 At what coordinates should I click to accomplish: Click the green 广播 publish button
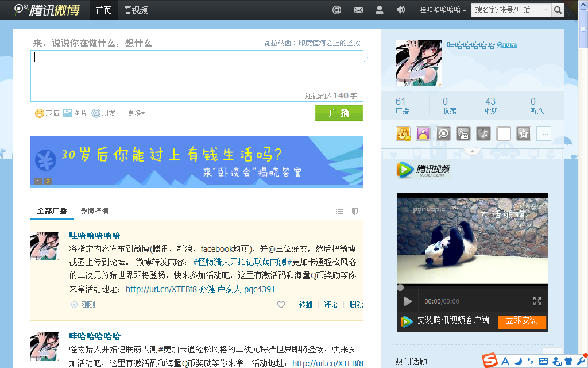[x=339, y=113]
